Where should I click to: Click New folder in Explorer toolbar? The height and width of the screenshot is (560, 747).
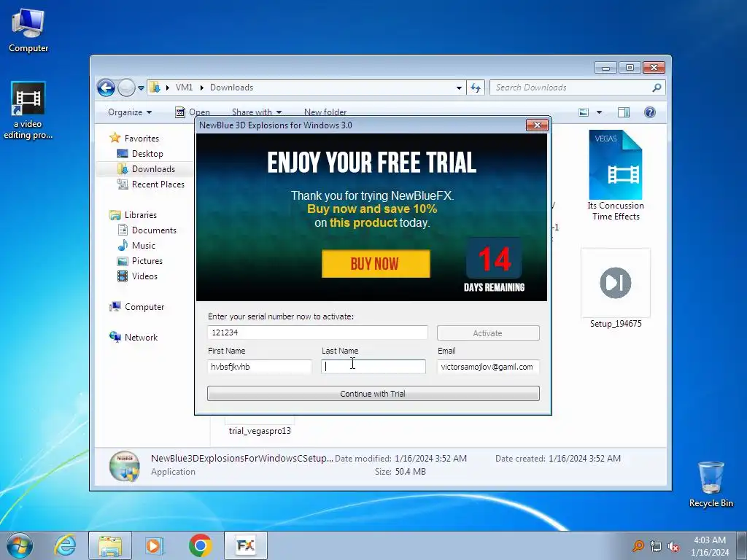click(x=325, y=112)
